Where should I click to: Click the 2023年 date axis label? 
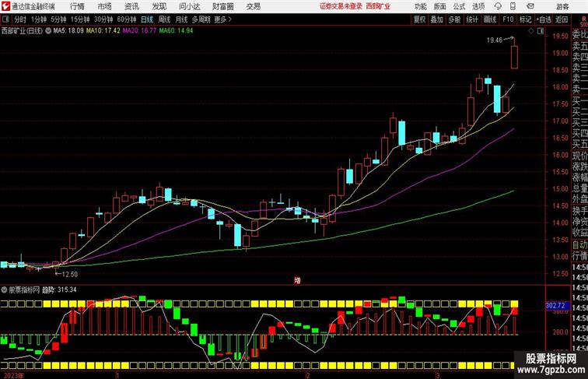click(13, 375)
